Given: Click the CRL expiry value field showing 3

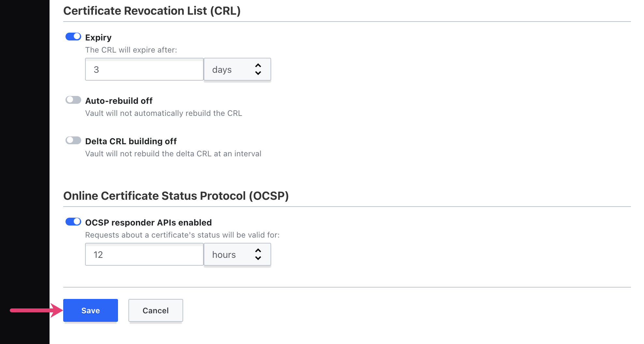Looking at the screenshot, I should point(144,69).
